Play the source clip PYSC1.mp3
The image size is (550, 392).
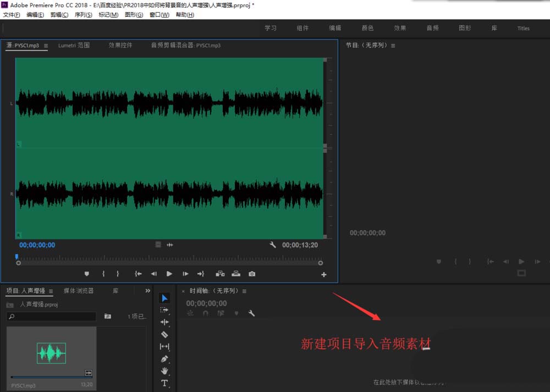click(169, 274)
